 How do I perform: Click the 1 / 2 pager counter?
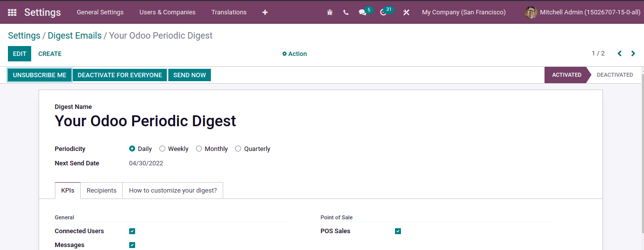[x=598, y=53]
